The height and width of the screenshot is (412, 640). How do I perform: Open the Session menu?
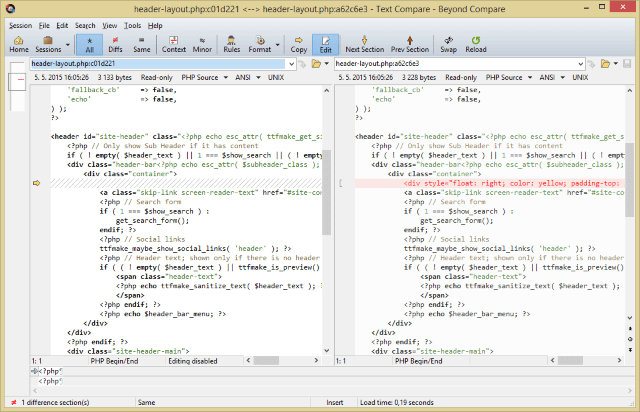click(20, 24)
